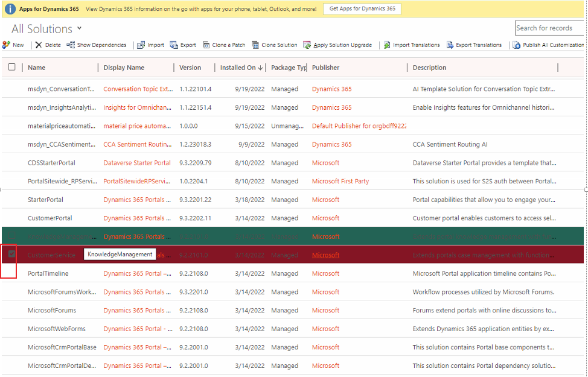Toggle the select-all checkbox in header
Viewport: 588px width, 377px height.
(12, 67)
